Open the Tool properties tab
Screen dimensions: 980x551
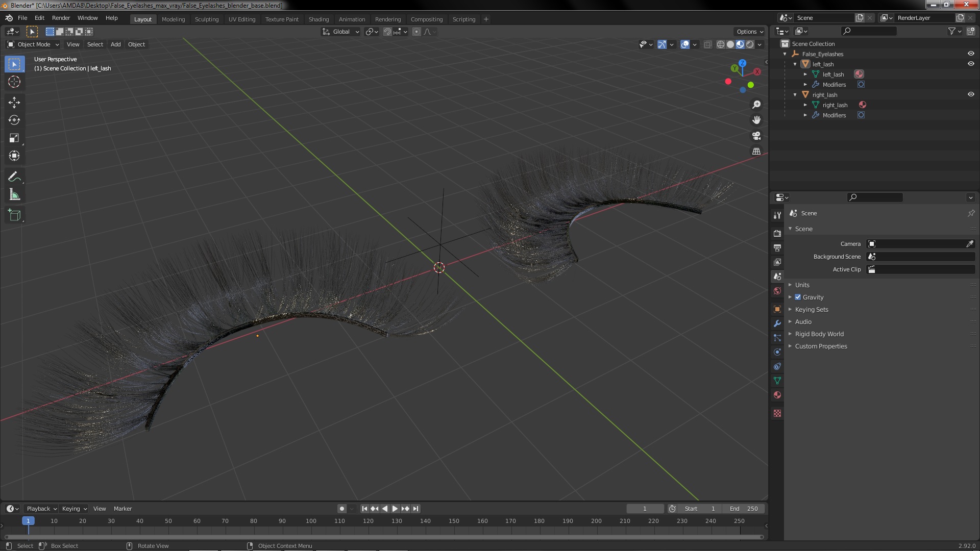click(x=777, y=215)
